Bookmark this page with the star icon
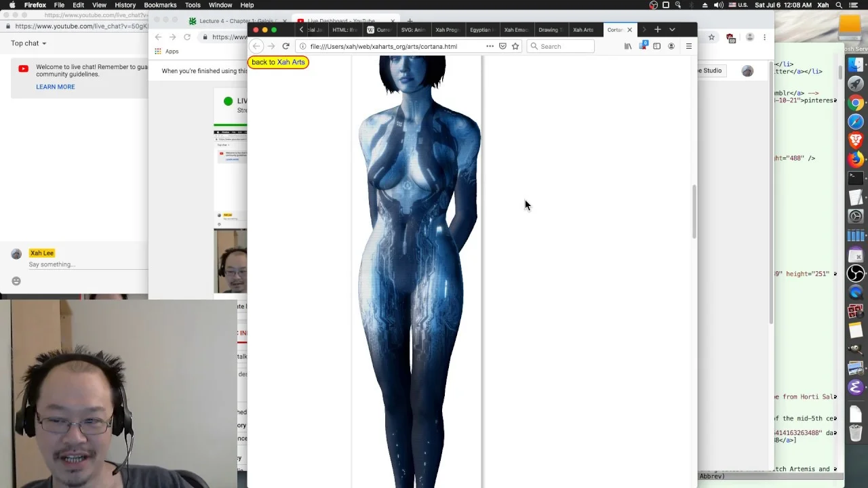 (515, 46)
